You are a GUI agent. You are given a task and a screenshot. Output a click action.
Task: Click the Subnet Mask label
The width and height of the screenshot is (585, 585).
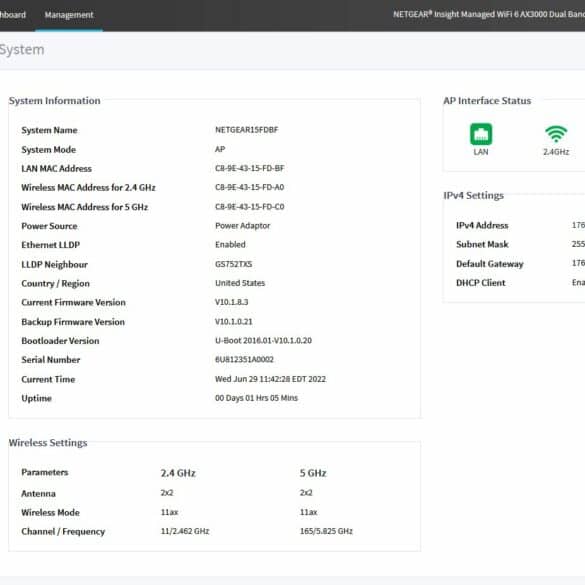pos(482,244)
